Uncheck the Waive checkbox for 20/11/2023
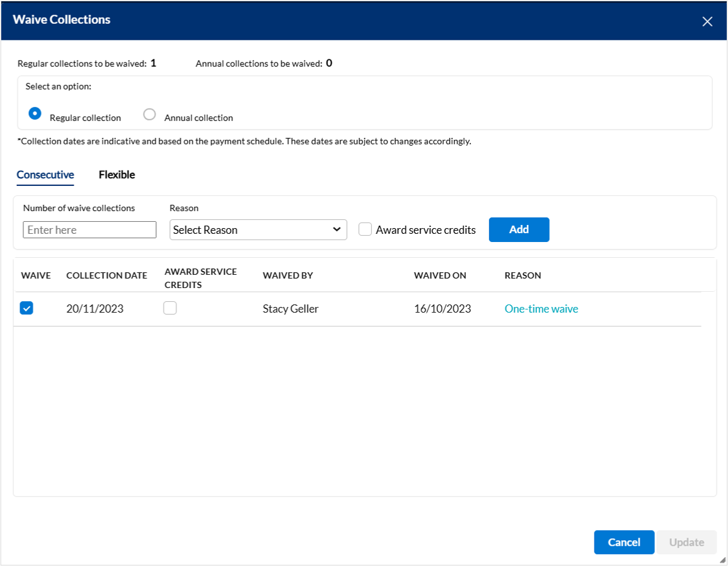Image resolution: width=728 pixels, height=566 pixels. 26,308
